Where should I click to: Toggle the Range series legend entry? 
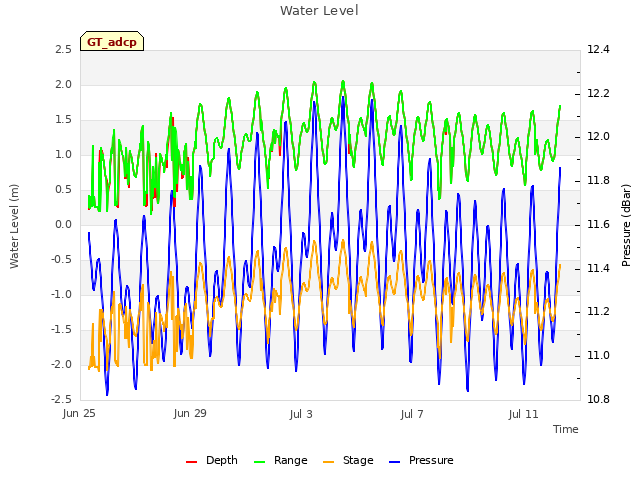280,460
